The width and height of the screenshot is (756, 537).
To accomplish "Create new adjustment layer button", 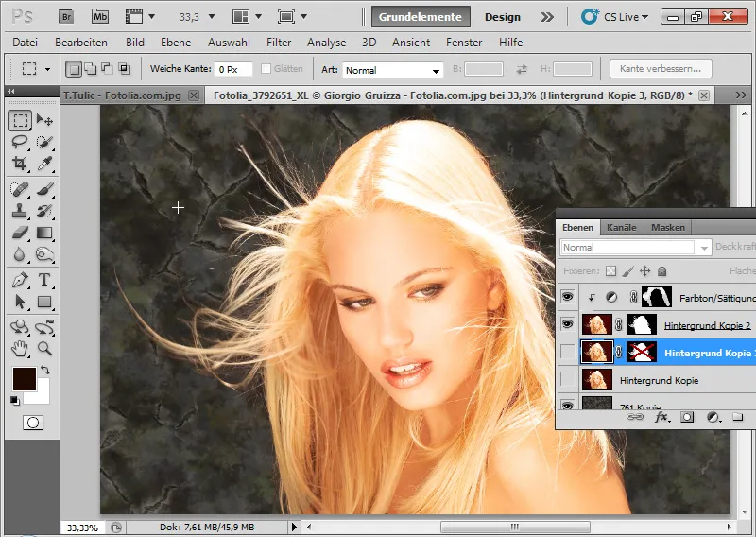I will 713,417.
